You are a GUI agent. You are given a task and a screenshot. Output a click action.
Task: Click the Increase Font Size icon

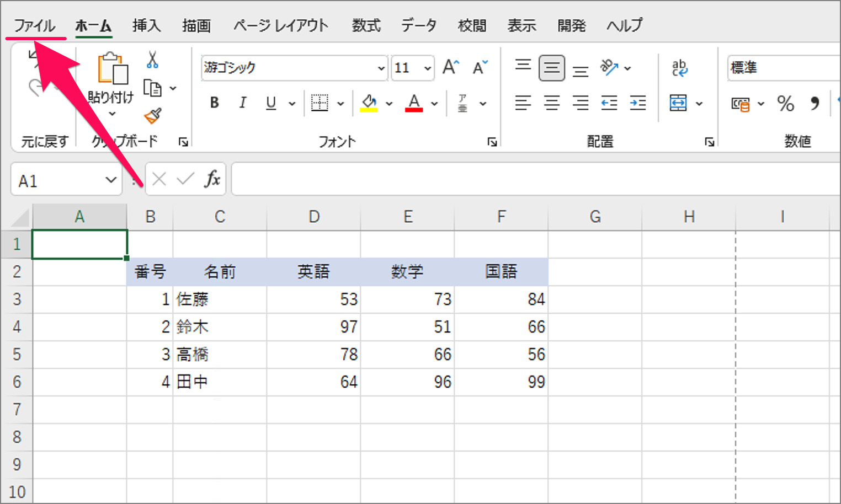(x=449, y=66)
